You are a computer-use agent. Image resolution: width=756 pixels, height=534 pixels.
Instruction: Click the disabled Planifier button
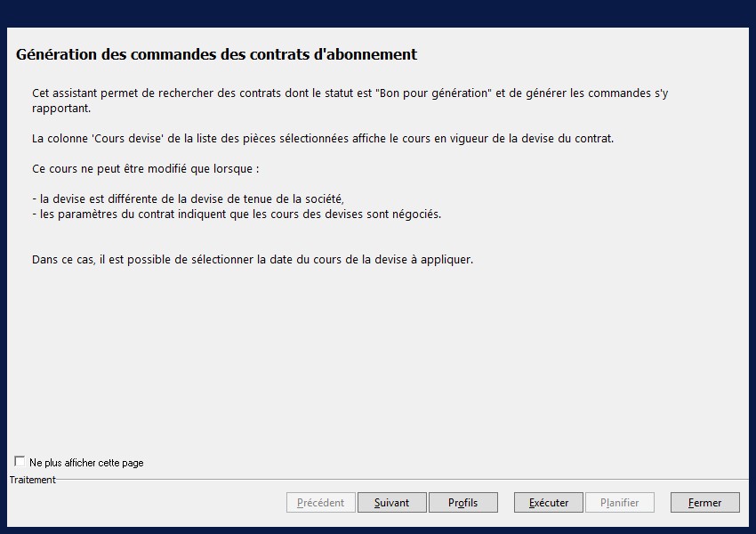[x=619, y=503]
